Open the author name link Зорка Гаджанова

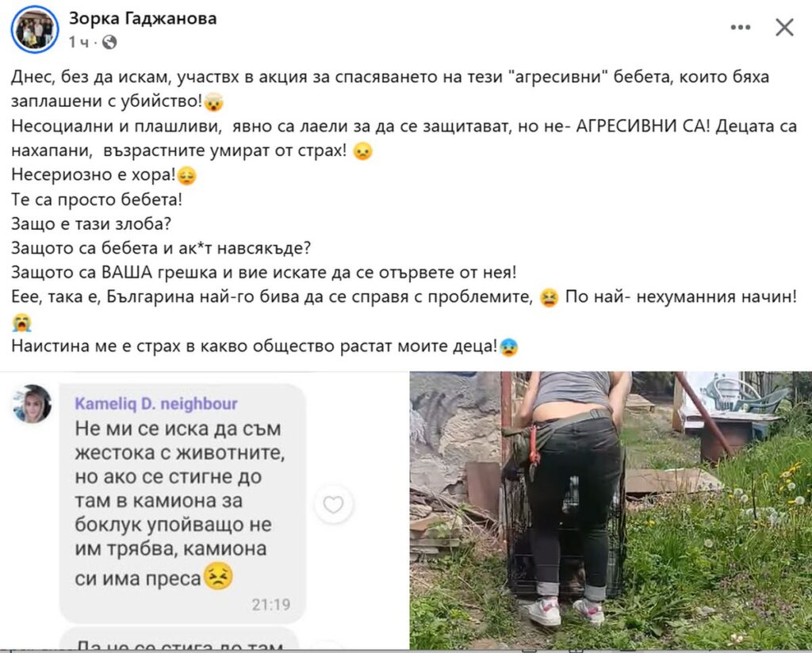[143, 19]
